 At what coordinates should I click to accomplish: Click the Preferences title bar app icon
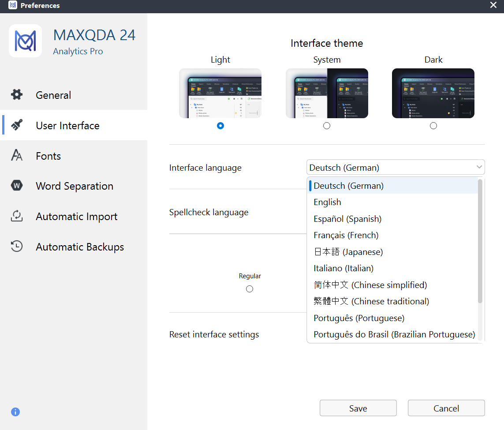pos(13,5)
